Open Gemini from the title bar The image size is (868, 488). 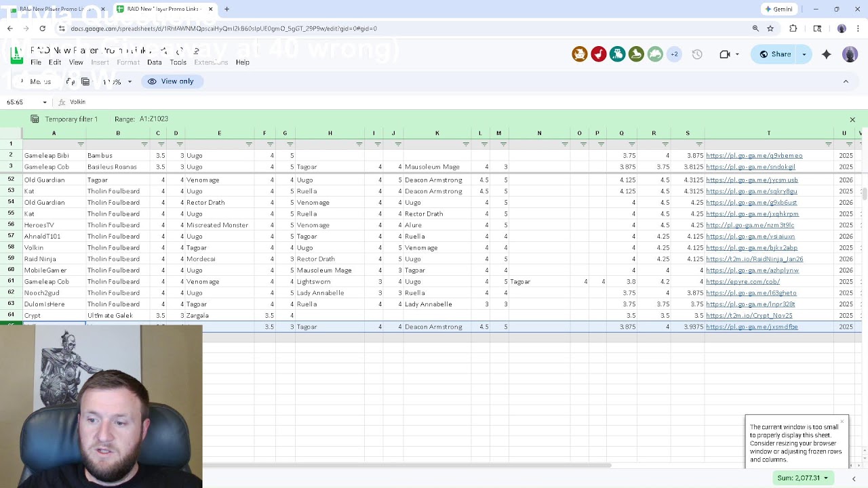[x=778, y=9]
